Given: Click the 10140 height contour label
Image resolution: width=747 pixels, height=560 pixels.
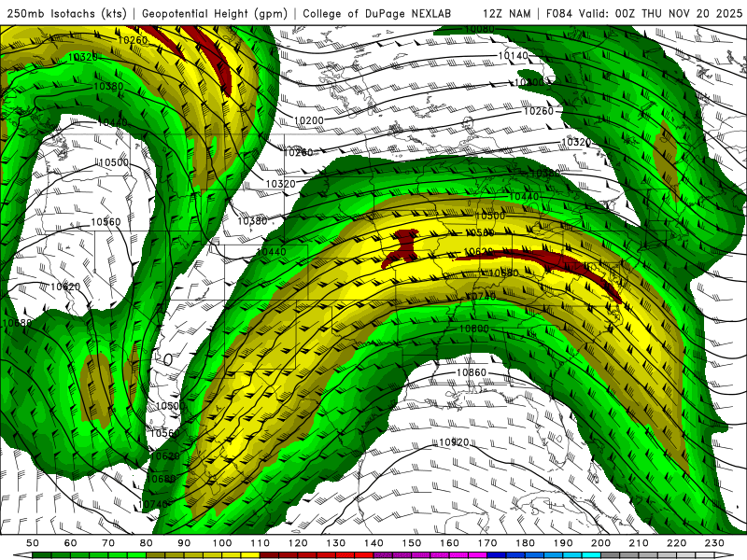Looking at the screenshot, I should (513, 56).
